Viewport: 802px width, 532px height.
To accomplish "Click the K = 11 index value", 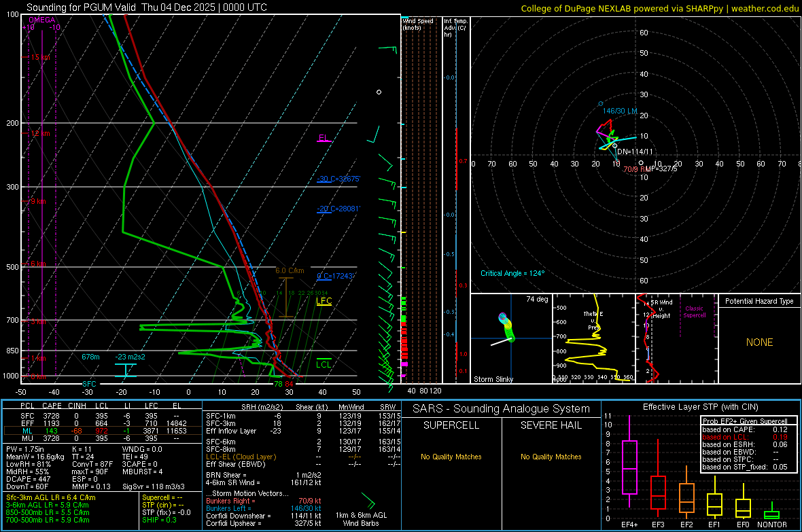I will pos(82,449).
